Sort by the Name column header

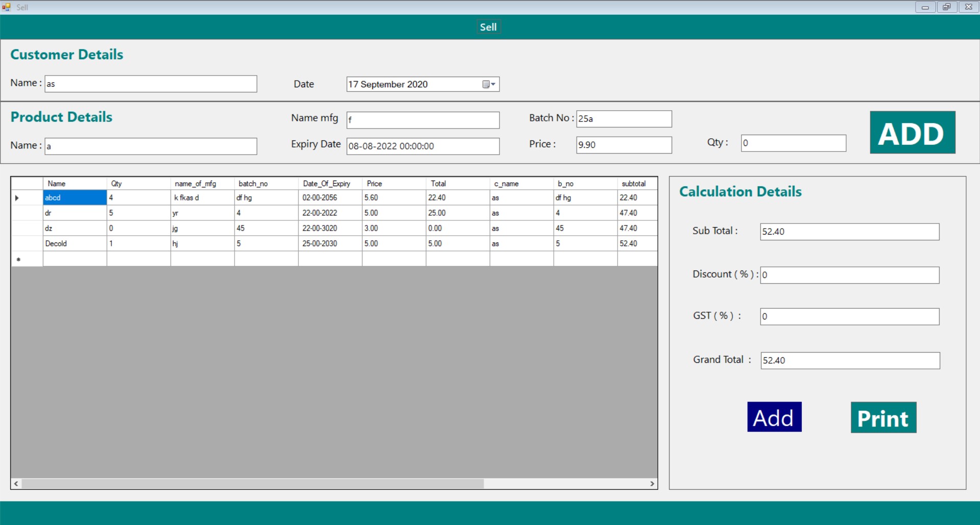(75, 184)
